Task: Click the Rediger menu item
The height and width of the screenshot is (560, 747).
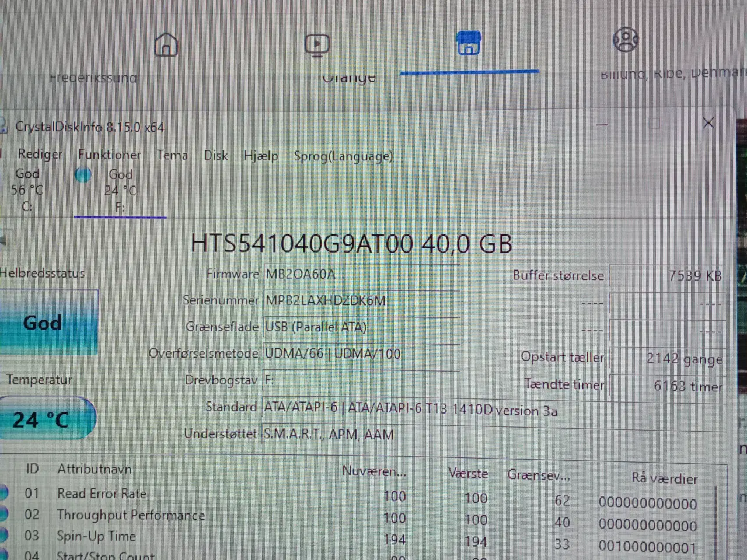Action: [x=40, y=154]
